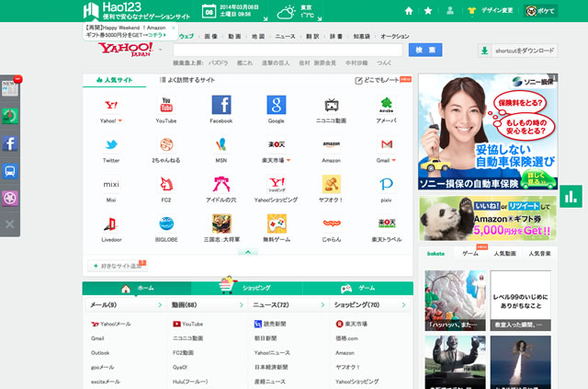Open the MSN butterfly icon
Viewport: 588px width, 389px height.
(x=221, y=144)
